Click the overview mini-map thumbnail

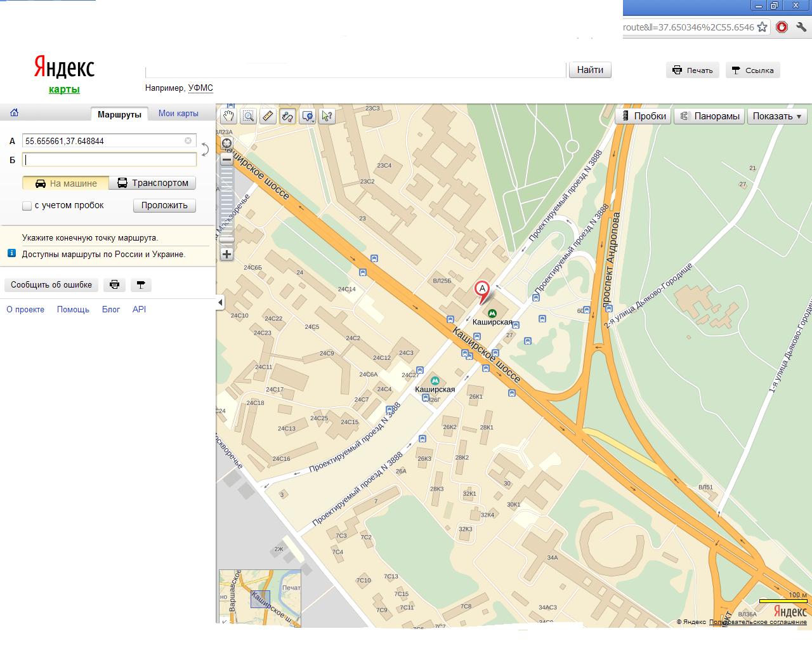click(260, 599)
